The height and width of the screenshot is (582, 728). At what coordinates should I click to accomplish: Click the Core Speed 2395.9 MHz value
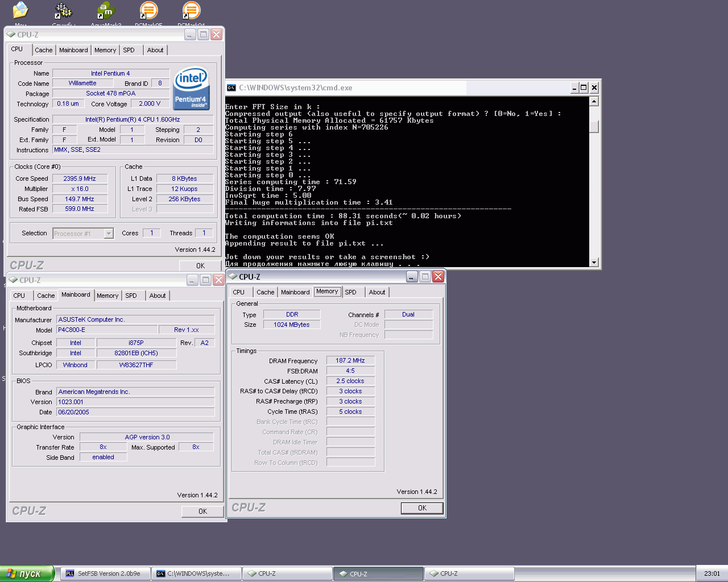(x=80, y=178)
